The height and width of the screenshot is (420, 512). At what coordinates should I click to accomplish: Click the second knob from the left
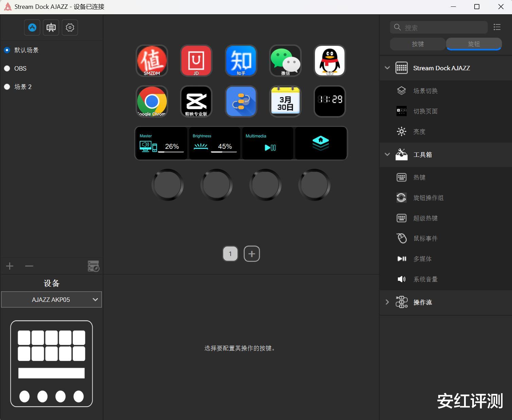(x=217, y=185)
